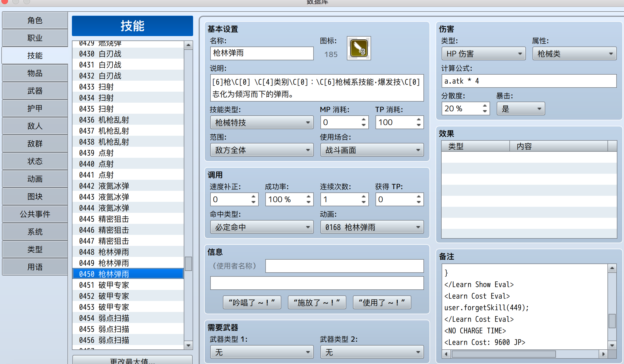Select the 动画 tab
The width and height of the screenshot is (624, 364).
[x=35, y=179]
